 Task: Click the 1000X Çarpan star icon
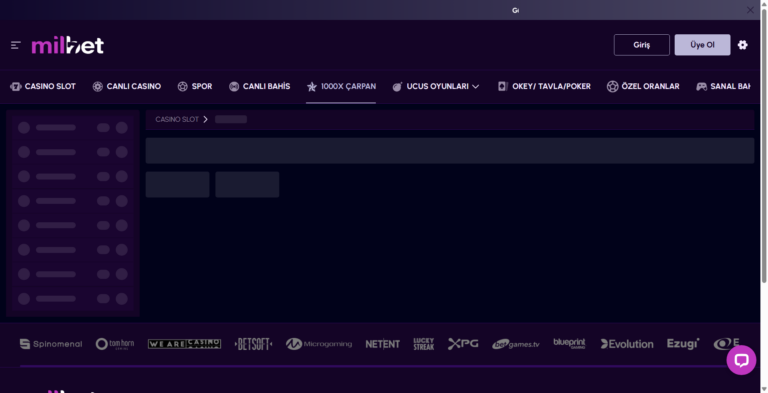point(312,87)
